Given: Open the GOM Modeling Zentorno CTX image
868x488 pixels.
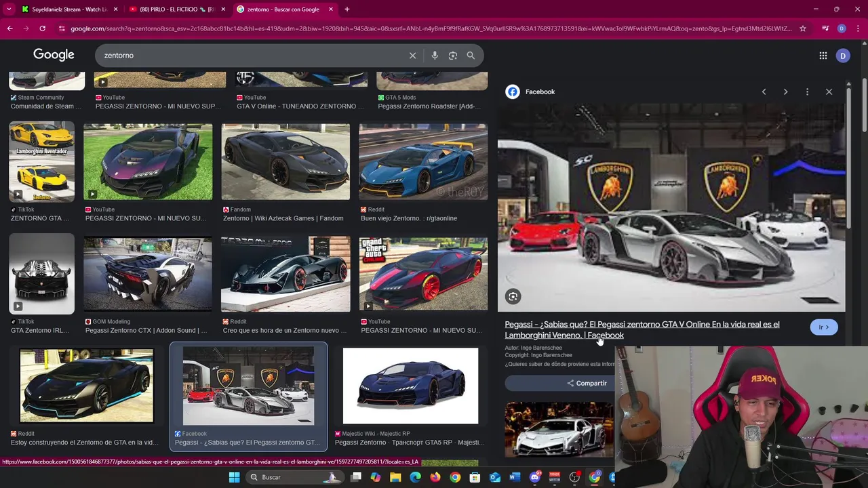Looking at the screenshot, I should click(x=148, y=274).
